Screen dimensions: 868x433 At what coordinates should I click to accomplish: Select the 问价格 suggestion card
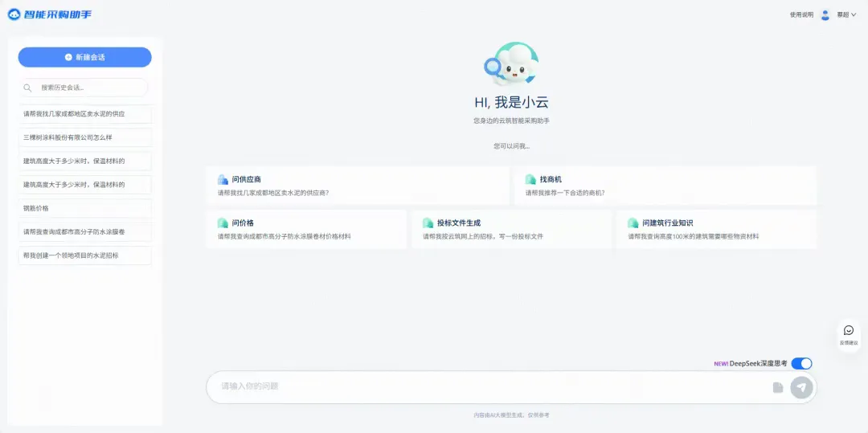click(x=305, y=229)
